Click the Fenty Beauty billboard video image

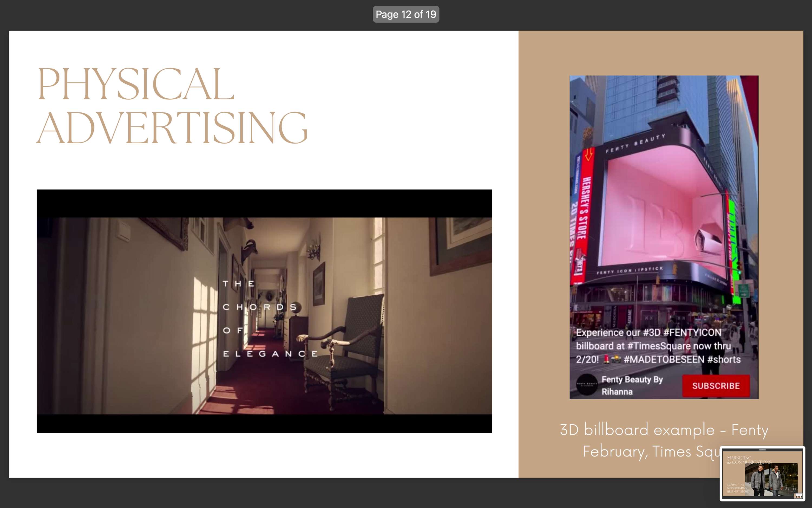664,237
